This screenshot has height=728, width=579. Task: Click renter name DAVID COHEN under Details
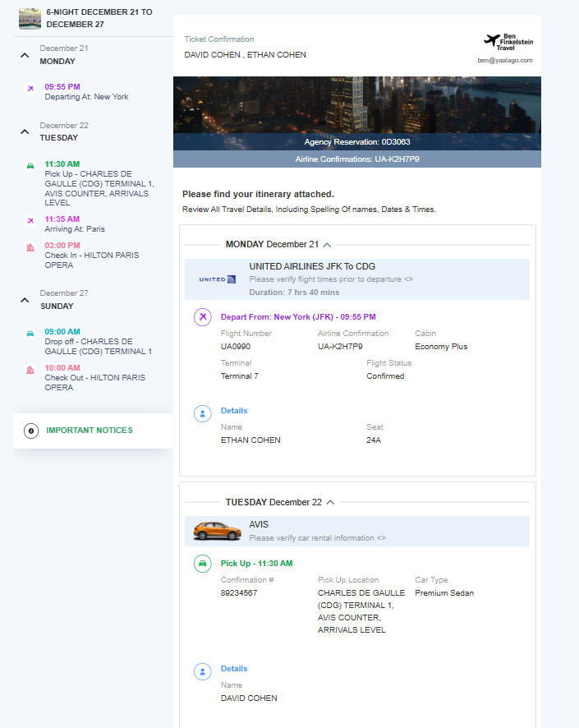249,698
